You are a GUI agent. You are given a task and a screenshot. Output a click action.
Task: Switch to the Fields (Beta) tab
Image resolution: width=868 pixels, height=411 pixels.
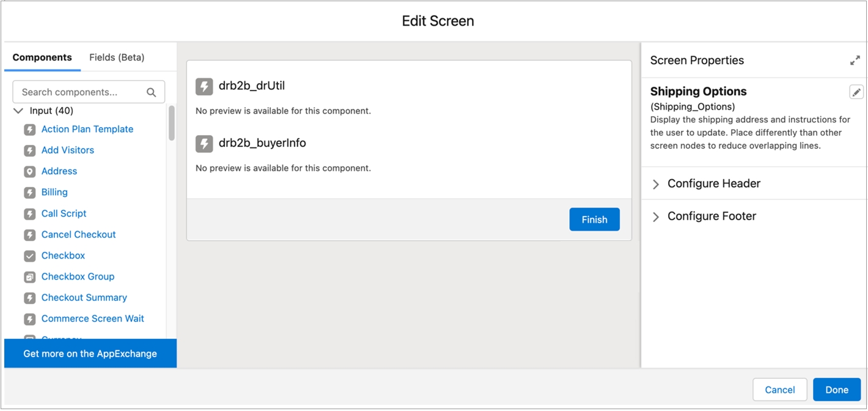117,57
